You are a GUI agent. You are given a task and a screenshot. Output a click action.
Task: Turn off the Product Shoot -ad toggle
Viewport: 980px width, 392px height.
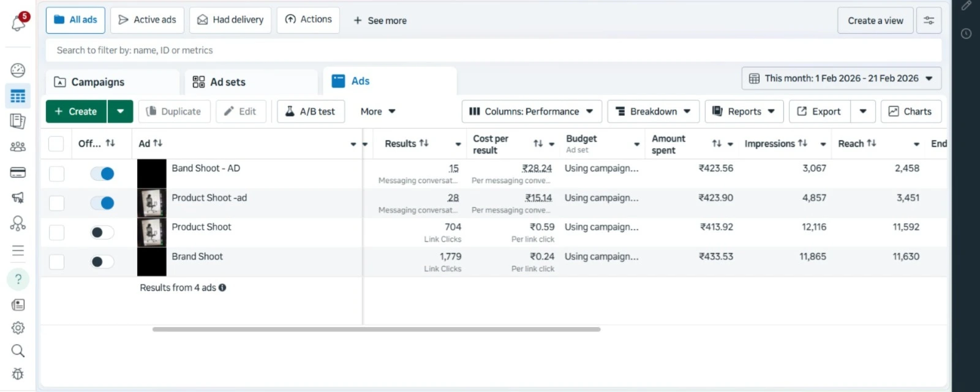102,203
